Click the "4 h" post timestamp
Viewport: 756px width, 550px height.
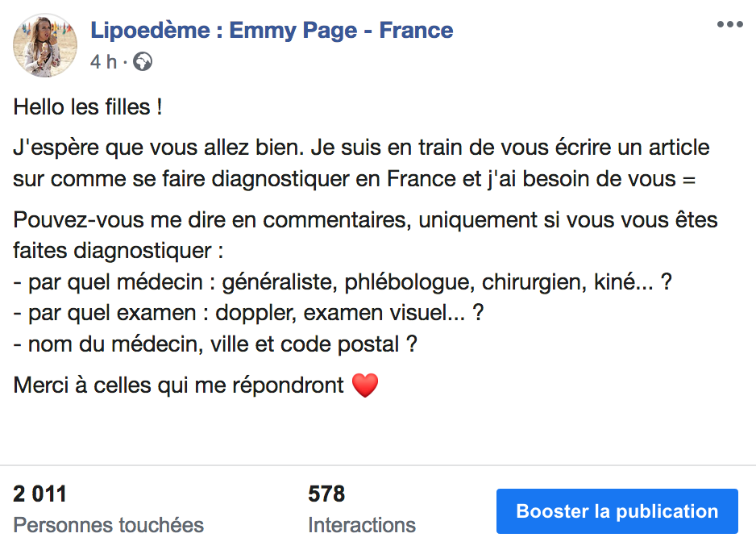click(x=104, y=62)
